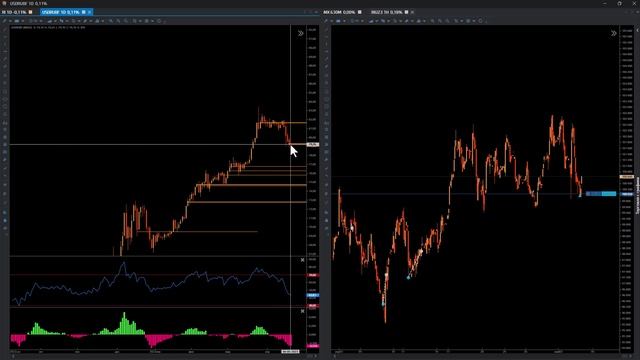Click the highlighted date label on time axis

coord(290,351)
